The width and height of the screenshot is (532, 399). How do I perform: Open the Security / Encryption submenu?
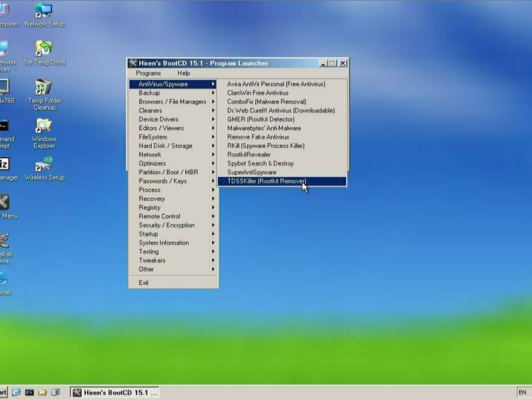click(x=173, y=225)
